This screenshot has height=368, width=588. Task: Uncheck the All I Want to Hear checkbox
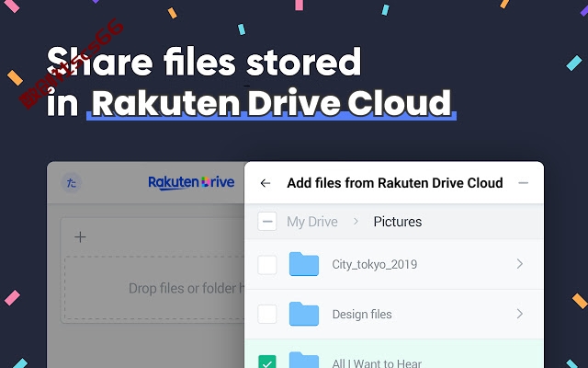(267, 362)
